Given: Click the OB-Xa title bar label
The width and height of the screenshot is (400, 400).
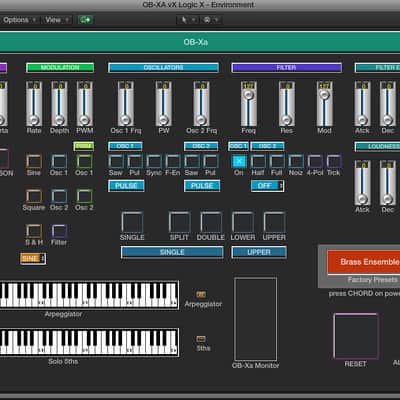Looking at the screenshot, I should pos(196,42).
